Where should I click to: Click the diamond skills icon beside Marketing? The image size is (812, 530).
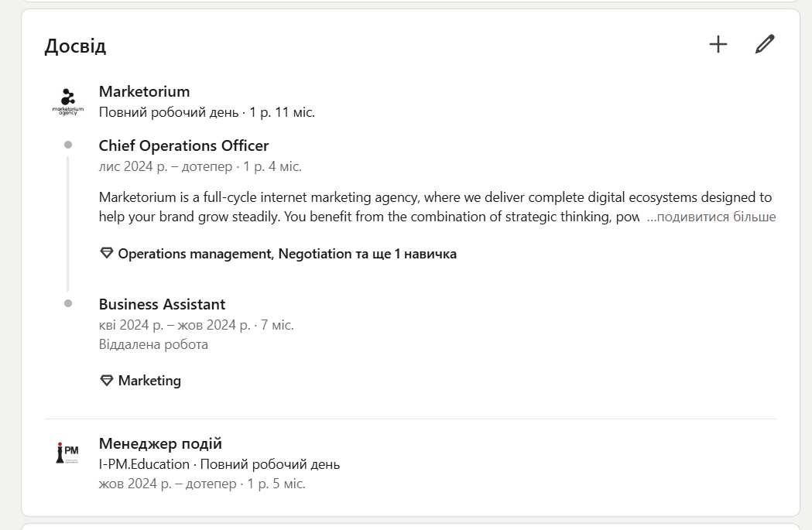pos(107,381)
